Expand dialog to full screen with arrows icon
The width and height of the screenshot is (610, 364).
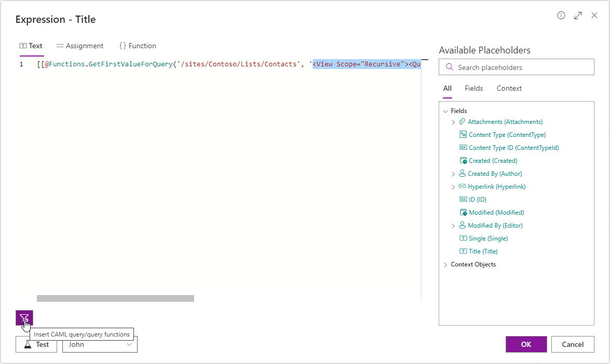click(x=578, y=16)
